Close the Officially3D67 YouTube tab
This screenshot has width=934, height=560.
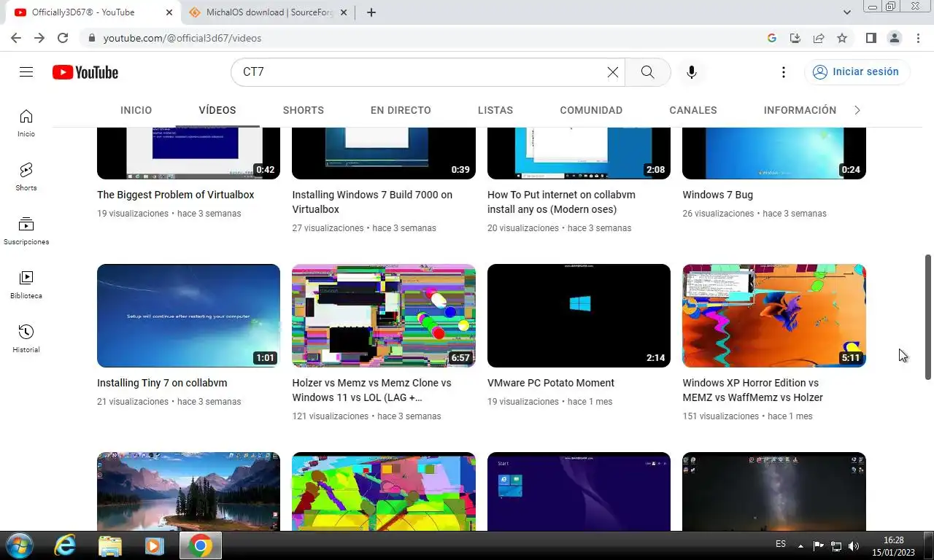point(169,12)
